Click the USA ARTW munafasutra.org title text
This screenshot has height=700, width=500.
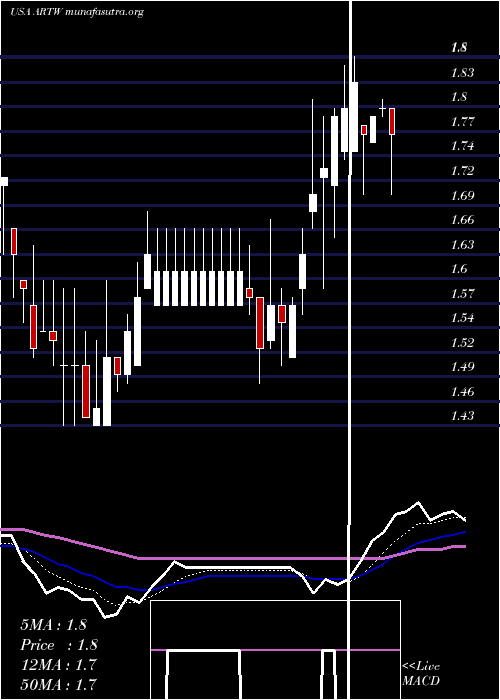click(77, 12)
